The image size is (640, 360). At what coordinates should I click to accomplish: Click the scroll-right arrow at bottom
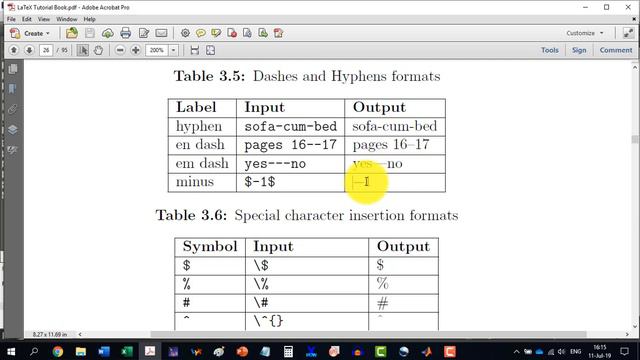pos(627,334)
